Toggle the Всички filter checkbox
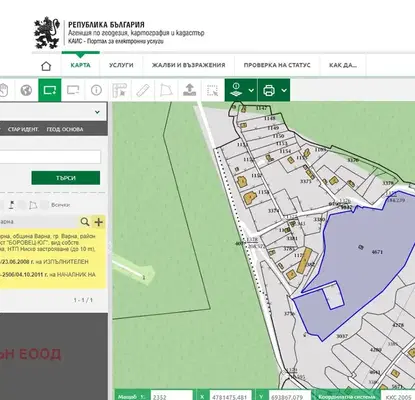415x400 pixels. click(x=44, y=205)
